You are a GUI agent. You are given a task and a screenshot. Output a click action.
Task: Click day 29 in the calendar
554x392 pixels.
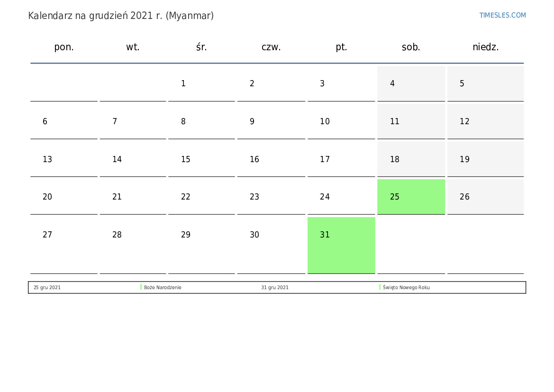click(201, 246)
